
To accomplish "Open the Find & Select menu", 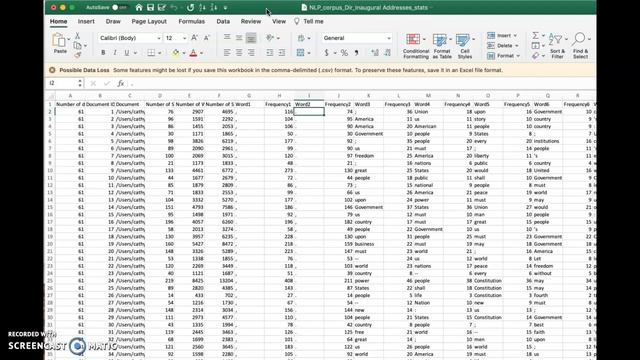I will [x=580, y=46].
